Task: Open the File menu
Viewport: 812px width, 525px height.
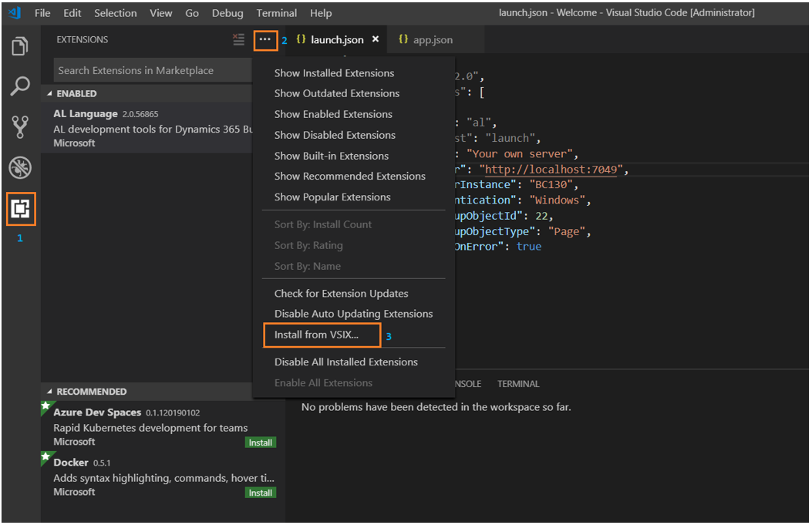Action: point(42,13)
